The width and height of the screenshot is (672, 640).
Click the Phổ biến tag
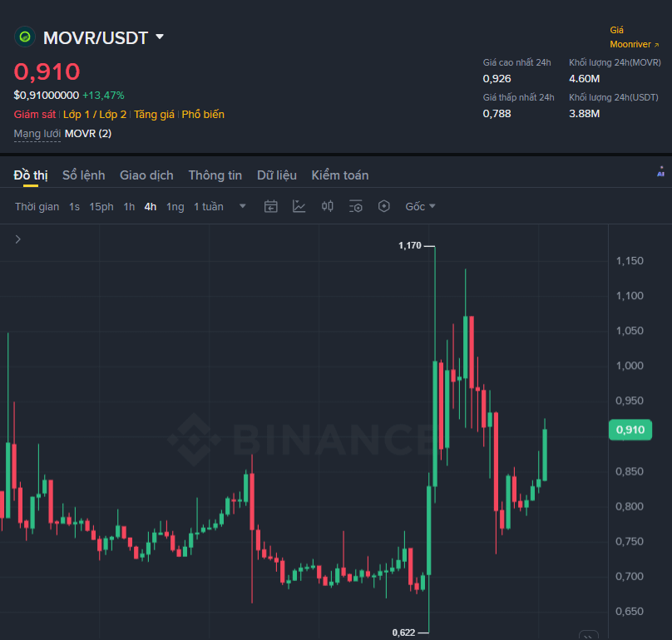(203, 115)
